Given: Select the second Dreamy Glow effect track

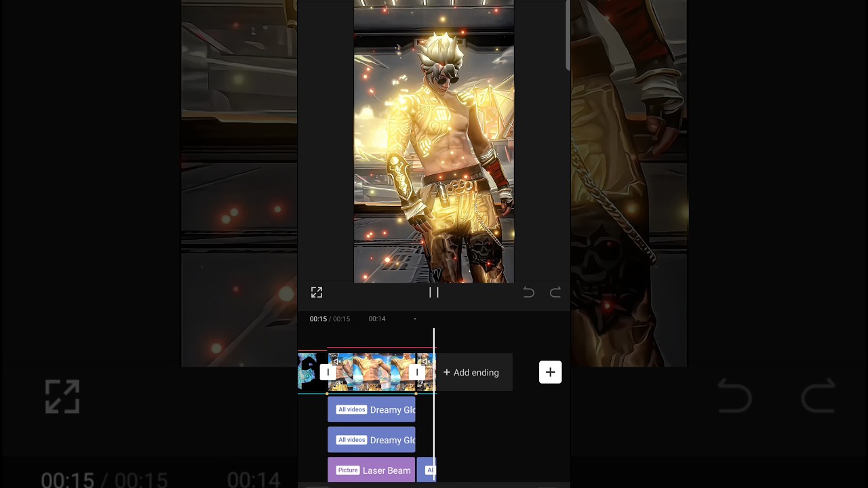Looking at the screenshot, I should [372, 440].
